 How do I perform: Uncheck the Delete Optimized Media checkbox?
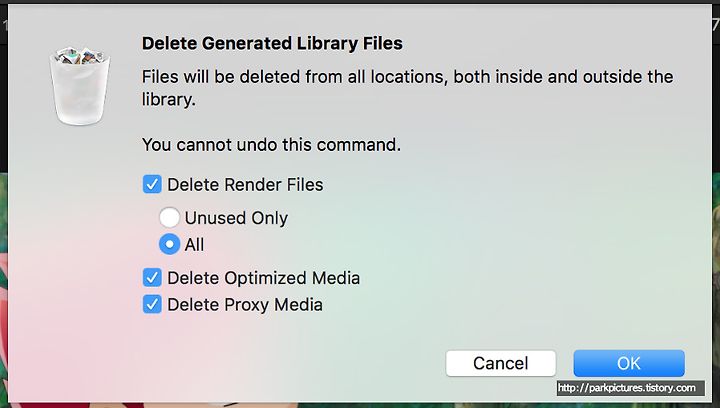152,278
